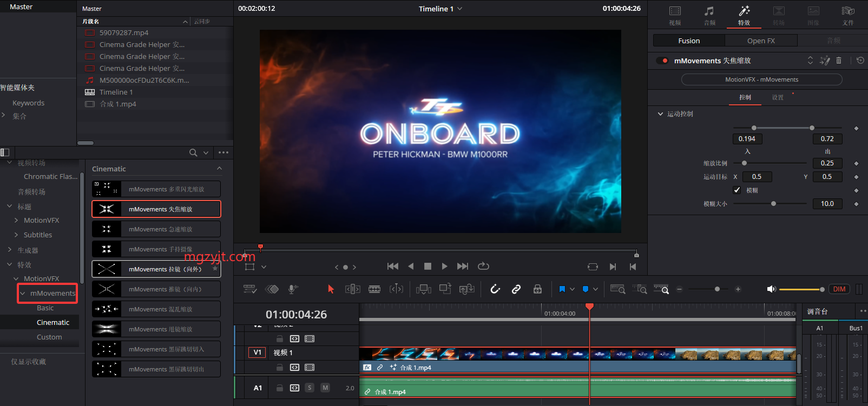868x406 pixels.
Task: Solo the A1 audio track
Action: (x=310, y=388)
